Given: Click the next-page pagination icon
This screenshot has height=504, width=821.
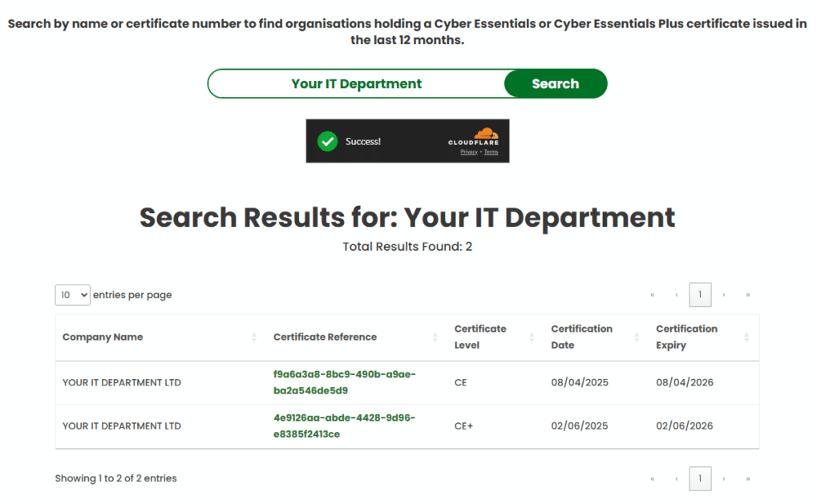Looking at the screenshot, I should [x=724, y=295].
